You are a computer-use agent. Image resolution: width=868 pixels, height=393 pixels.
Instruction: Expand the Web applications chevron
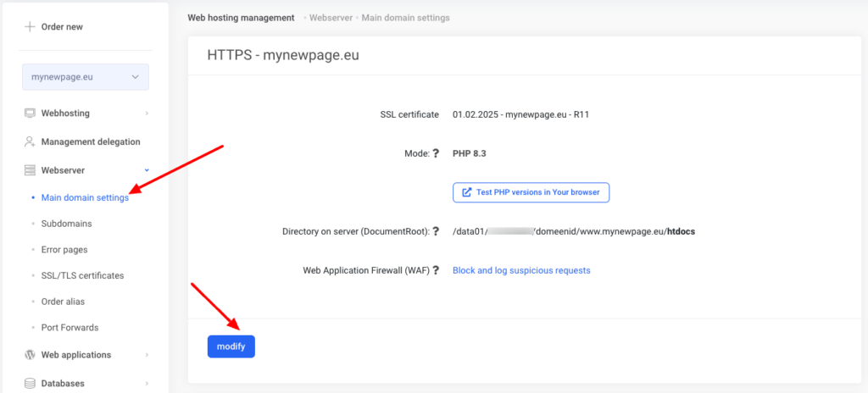pyautogui.click(x=147, y=355)
